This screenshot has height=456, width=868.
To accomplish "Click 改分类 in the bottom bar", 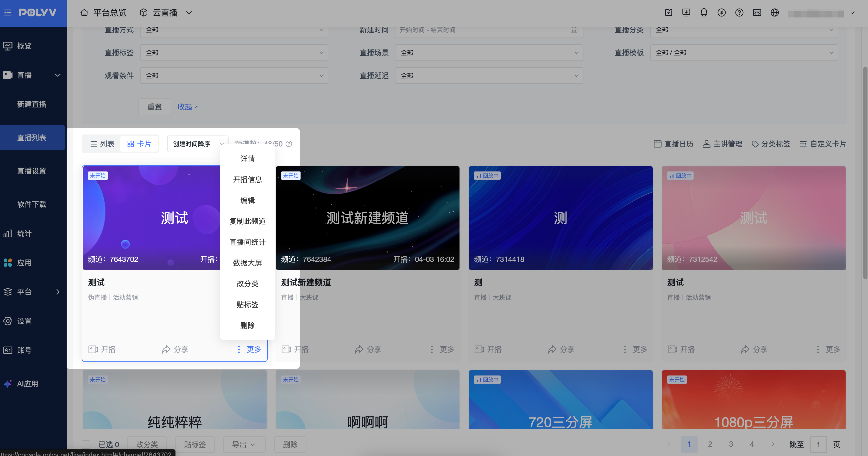I will (x=147, y=445).
